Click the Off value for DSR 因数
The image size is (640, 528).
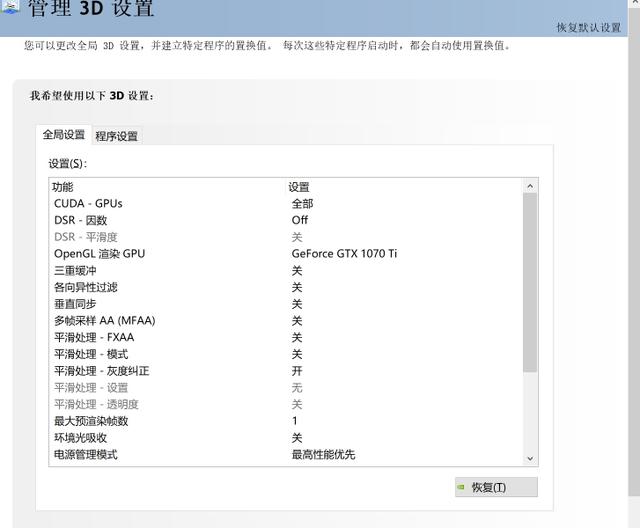click(300, 220)
